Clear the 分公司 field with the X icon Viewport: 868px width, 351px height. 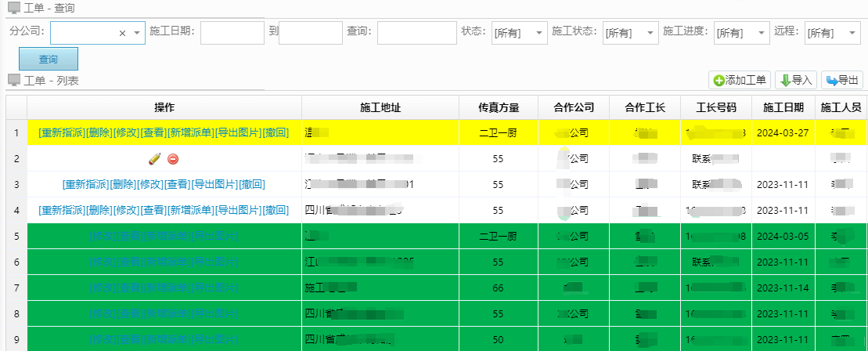click(122, 33)
